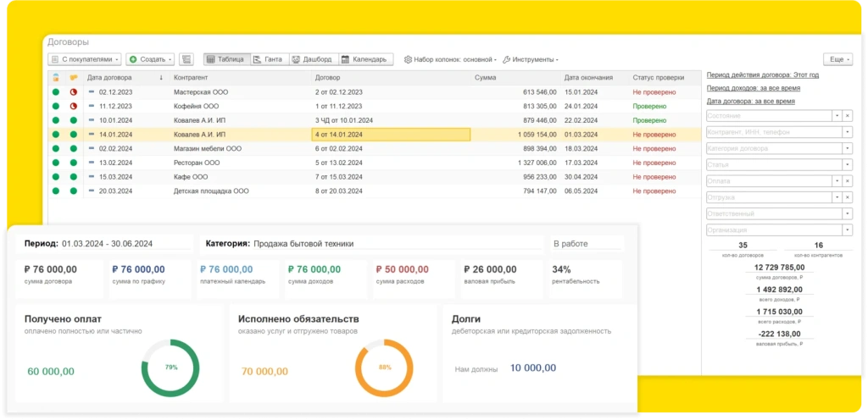This screenshot has height=420, width=868.
Task: Click the Контрагент, ИНН, телефон search field
Action: 775,132
